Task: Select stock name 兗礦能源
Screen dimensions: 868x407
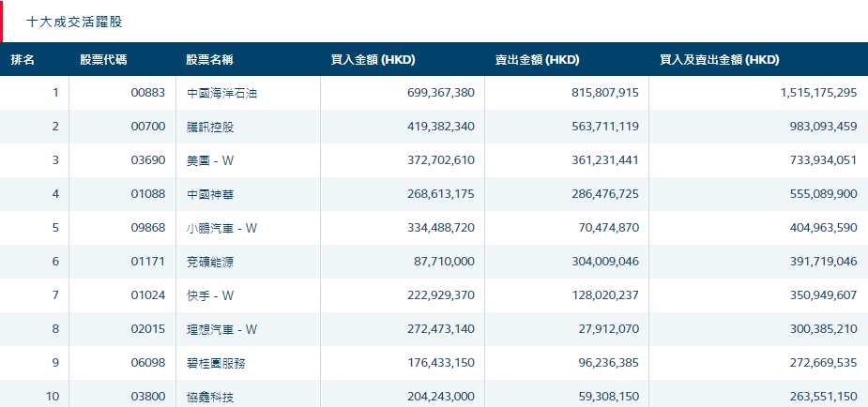Action: click(x=210, y=262)
